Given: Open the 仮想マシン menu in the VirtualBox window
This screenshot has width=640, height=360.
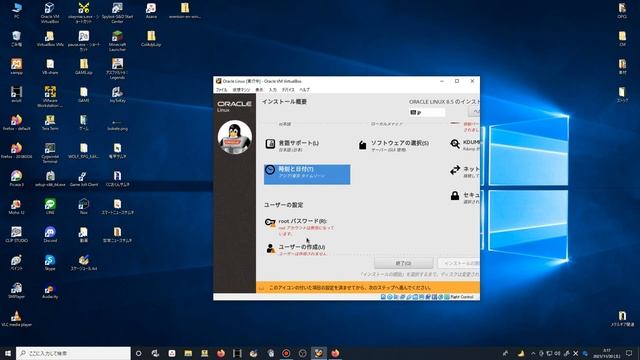Looking at the screenshot, I should click(241, 90).
